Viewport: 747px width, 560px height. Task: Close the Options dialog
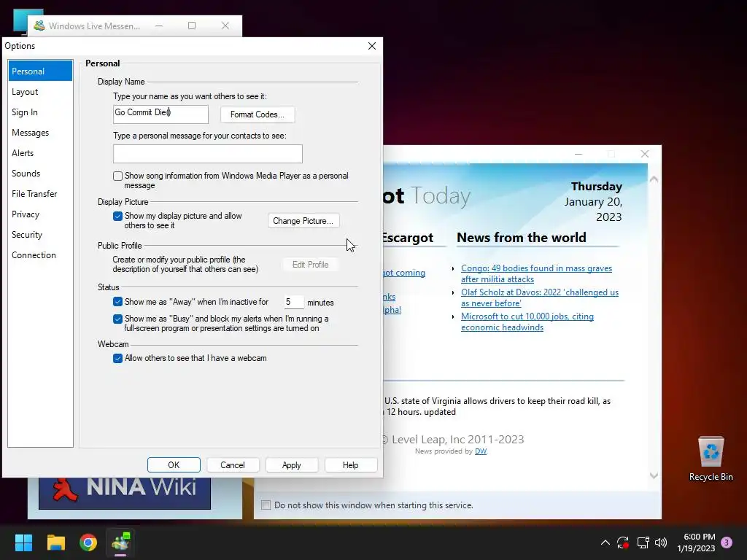click(372, 46)
